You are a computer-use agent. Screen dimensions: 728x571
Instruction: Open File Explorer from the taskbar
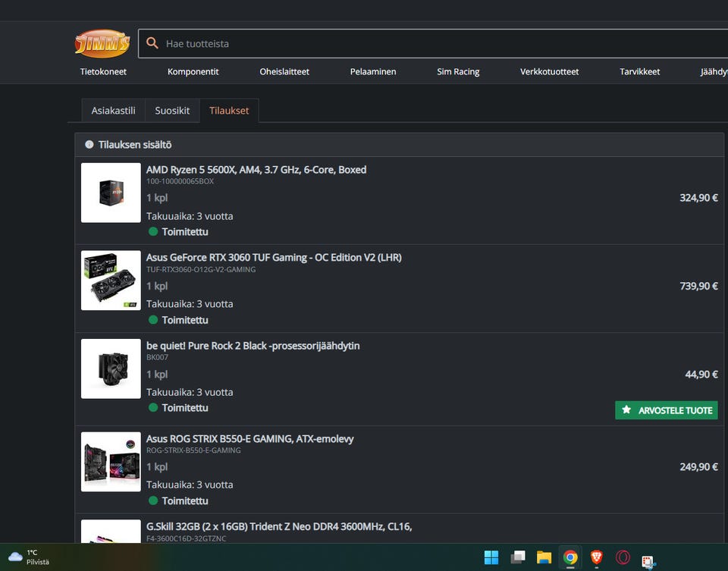coord(544,557)
